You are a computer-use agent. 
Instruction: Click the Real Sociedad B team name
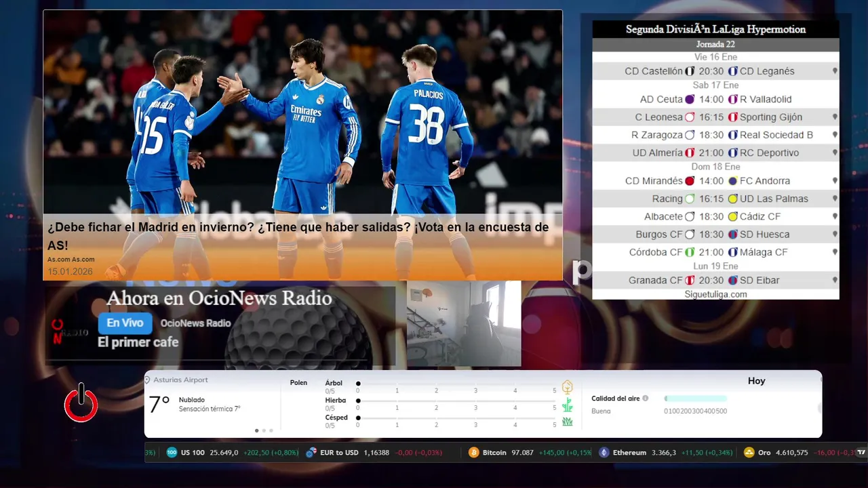[776, 135]
